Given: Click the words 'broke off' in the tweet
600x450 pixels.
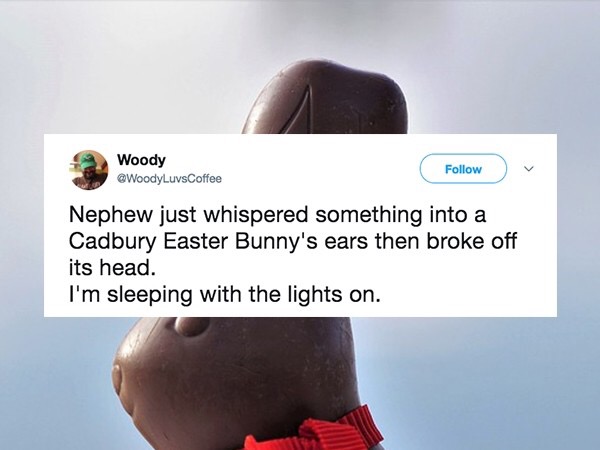Looking at the screenshot, I should tap(471, 241).
